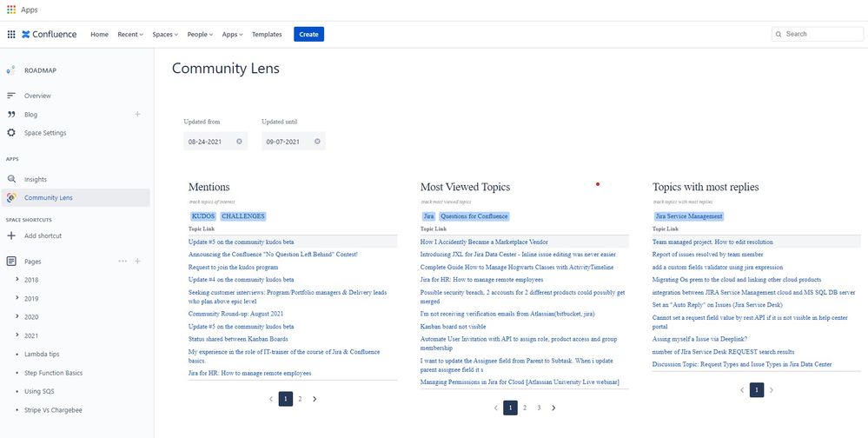Click the Insights magnifier icon
Viewport: 868px width, 438px height.
[x=11, y=179]
